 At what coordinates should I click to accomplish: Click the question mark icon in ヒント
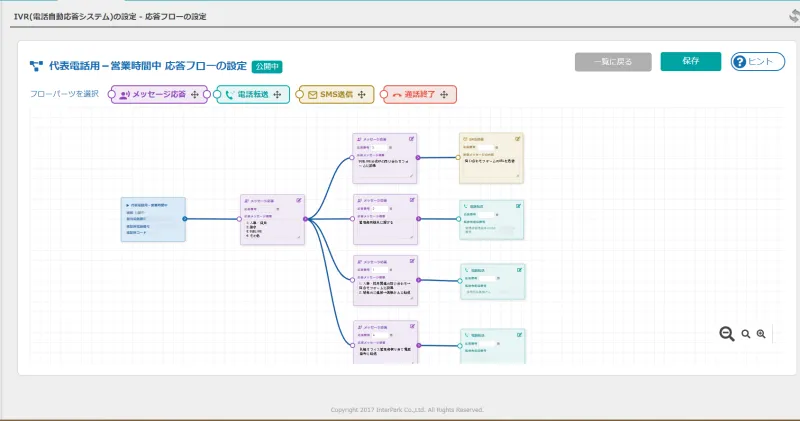[x=739, y=62]
